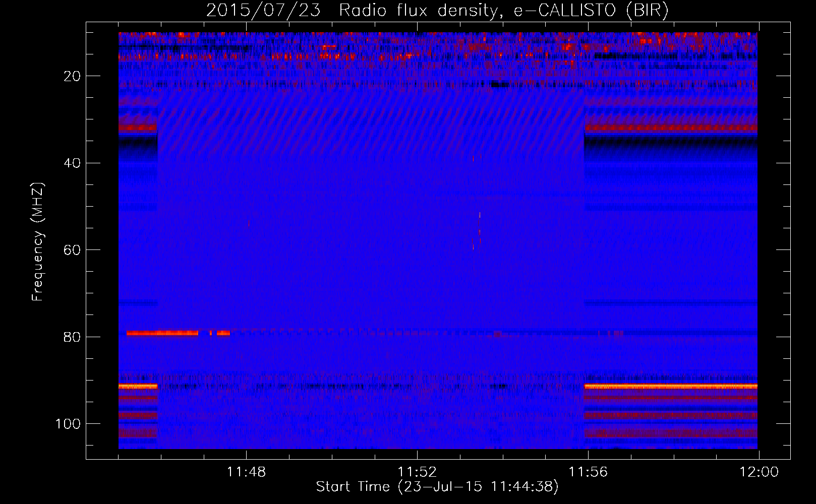Image resolution: width=816 pixels, height=504 pixels.
Task: Click the 11:52 time tick label
Action: pyautogui.click(x=417, y=472)
